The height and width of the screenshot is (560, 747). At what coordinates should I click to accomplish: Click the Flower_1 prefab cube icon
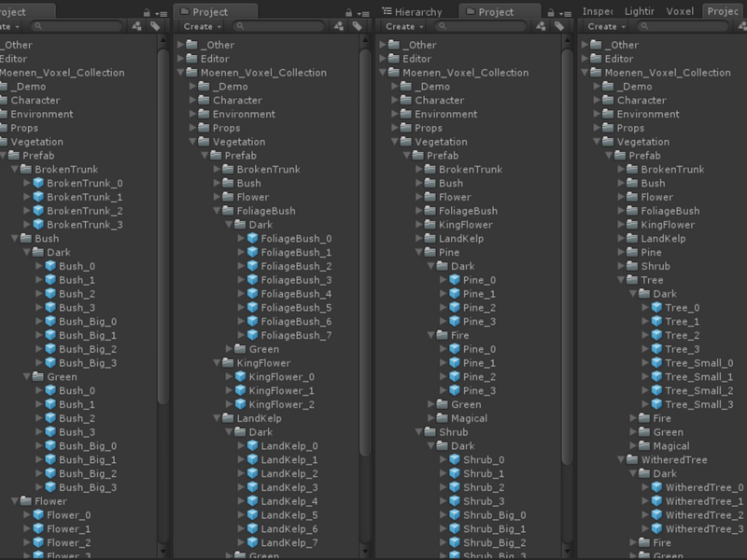tap(38, 528)
